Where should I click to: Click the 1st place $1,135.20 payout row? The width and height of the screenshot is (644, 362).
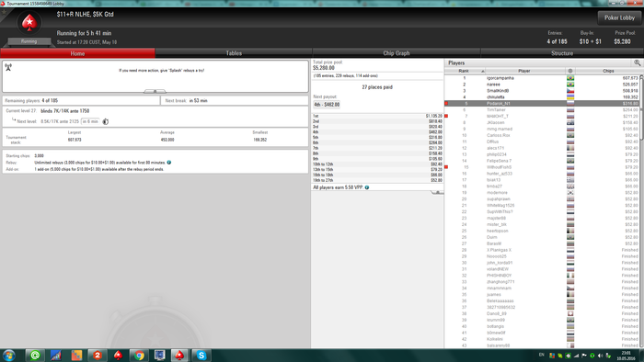tap(377, 116)
